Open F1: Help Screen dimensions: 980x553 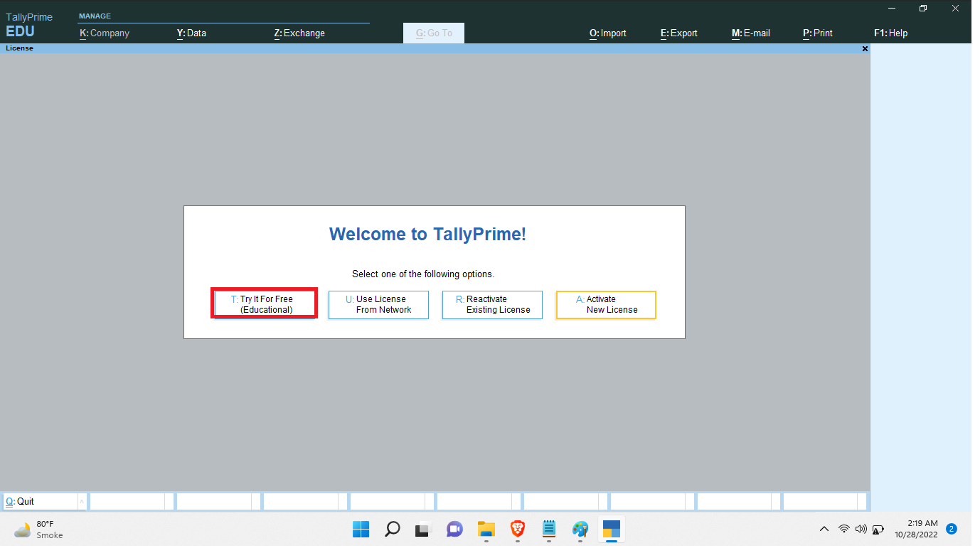coord(890,33)
